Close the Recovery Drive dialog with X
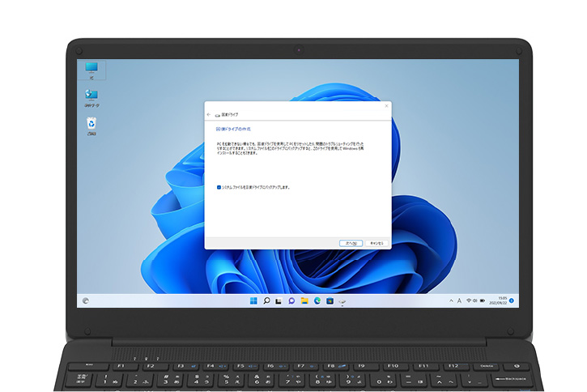This screenshot has height=392, width=587. pyautogui.click(x=387, y=106)
